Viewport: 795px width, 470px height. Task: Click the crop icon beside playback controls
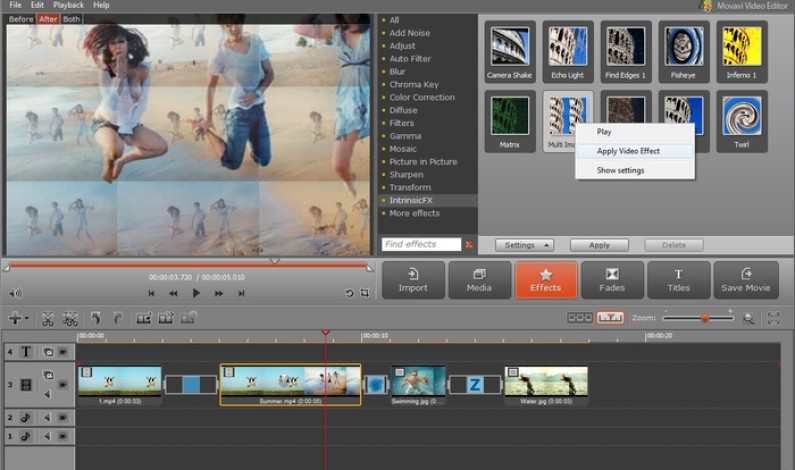coord(364,293)
